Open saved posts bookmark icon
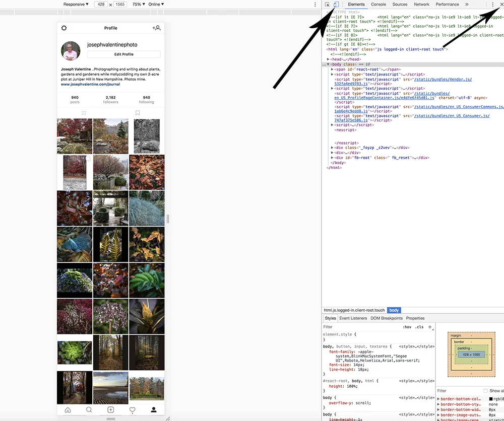 pyautogui.click(x=138, y=113)
